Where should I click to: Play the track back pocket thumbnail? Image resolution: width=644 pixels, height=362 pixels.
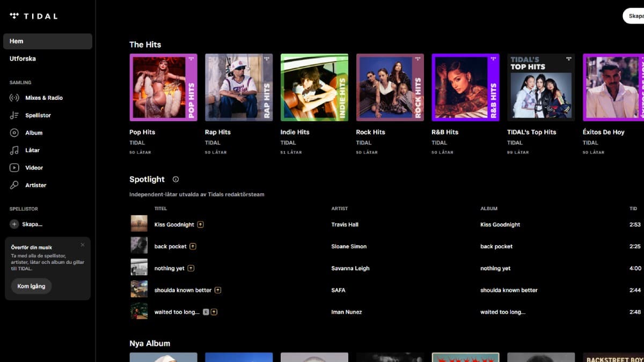(x=139, y=246)
